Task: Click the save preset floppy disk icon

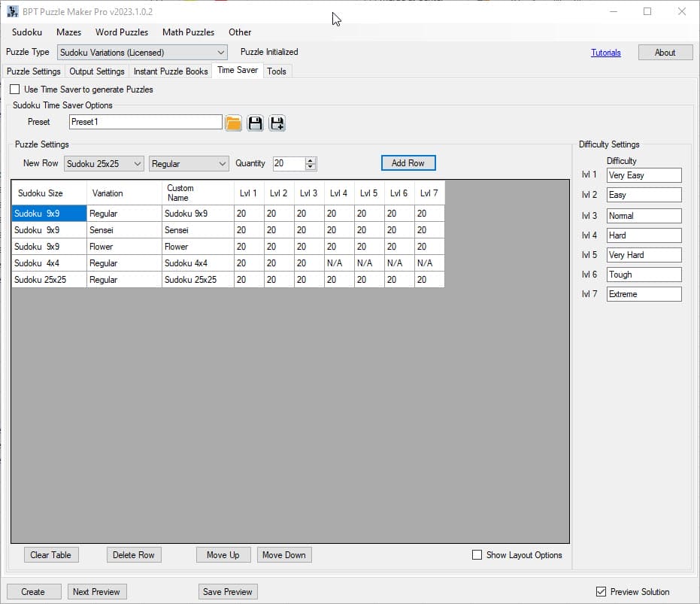Action: click(256, 123)
